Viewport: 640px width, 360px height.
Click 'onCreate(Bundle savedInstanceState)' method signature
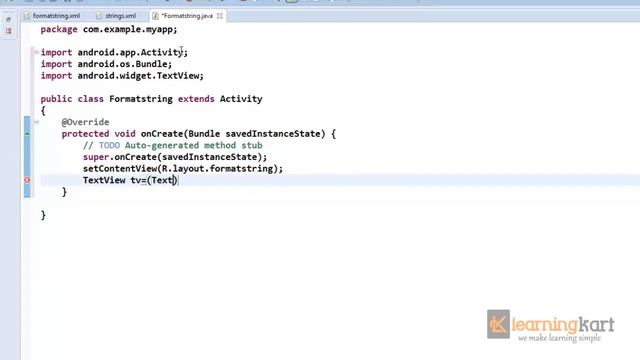pos(233,134)
